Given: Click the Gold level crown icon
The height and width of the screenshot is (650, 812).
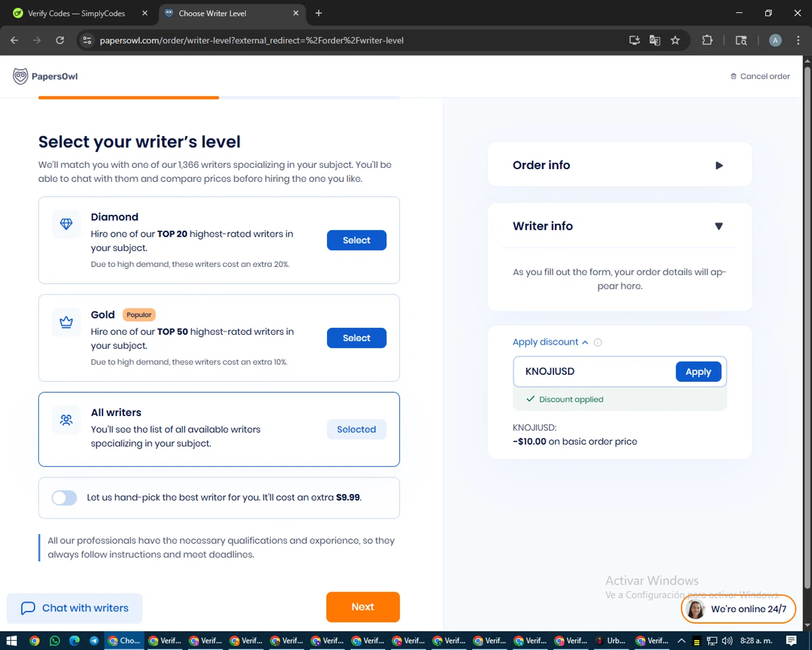Looking at the screenshot, I should (66, 322).
